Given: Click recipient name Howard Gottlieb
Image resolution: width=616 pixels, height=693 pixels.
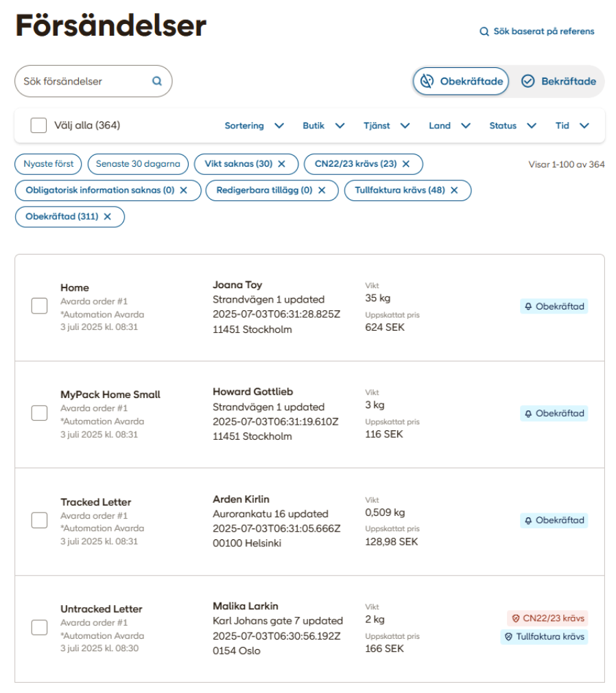Looking at the screenshot, I should 252,392.
